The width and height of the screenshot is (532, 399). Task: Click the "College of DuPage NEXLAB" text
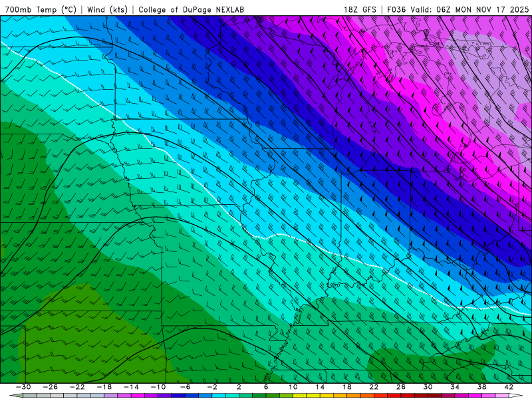pyautogui.click(x=192, y=9)
